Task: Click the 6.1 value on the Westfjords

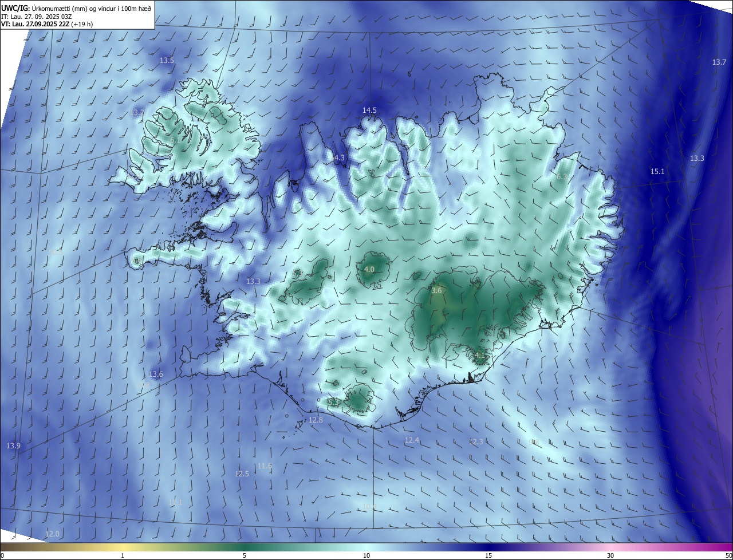Action: (175, 140)
